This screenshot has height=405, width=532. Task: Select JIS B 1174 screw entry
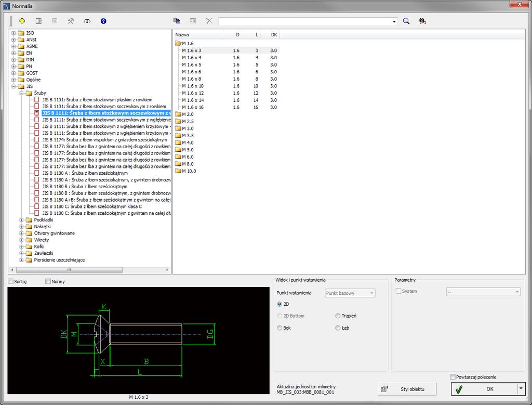click(104, 140)
